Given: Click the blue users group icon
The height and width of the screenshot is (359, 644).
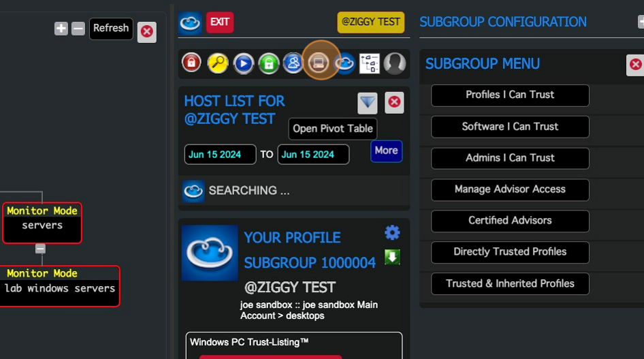Looking at the screenshot, I should [293, 63].
